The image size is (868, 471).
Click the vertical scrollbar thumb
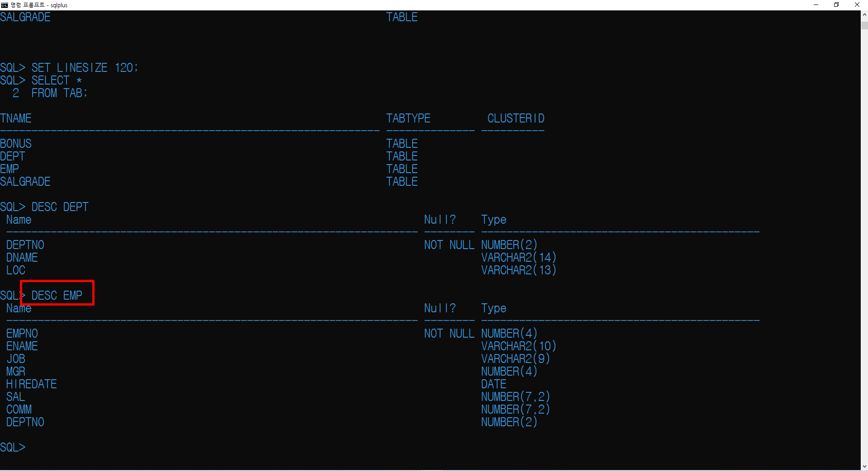[x=864, y=25]
